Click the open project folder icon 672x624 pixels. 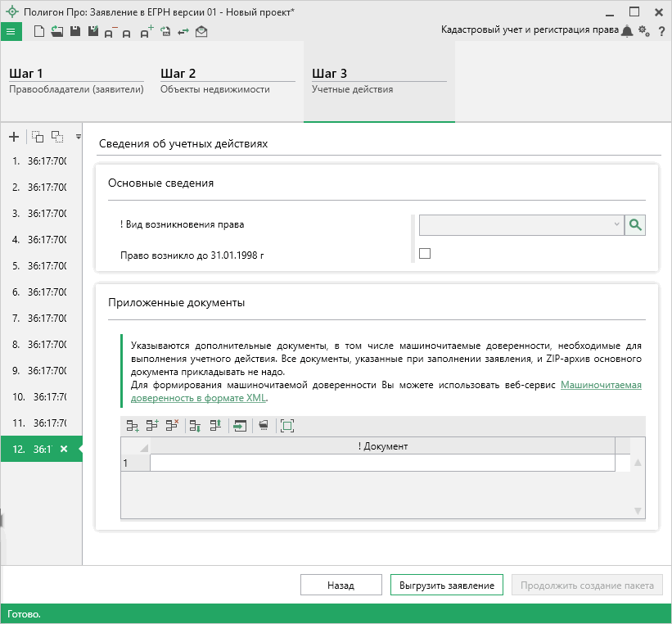tap(56, 31)
